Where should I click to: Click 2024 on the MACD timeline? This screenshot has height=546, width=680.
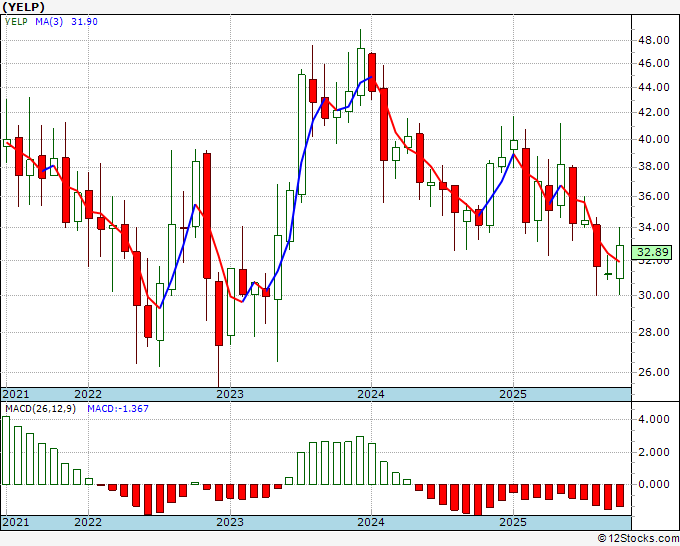371,522
